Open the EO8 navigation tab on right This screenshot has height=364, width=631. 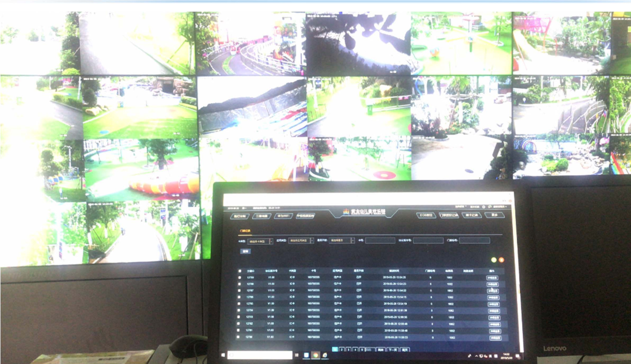tap(426, 215)
